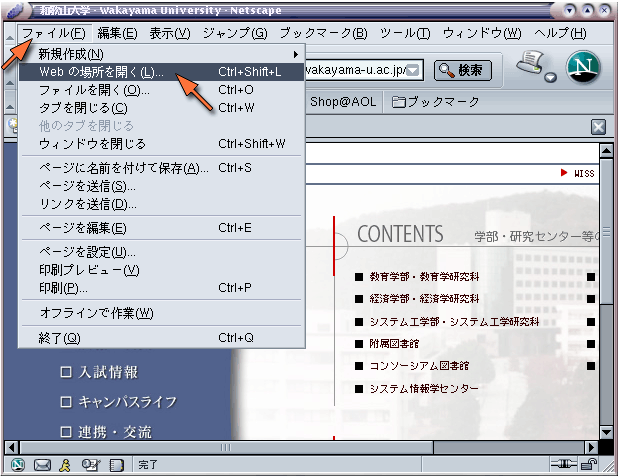Image resolution: width=618 pixels, height=476 pixels.
Task: Click the security padlock icon
Action: [589, 465]
